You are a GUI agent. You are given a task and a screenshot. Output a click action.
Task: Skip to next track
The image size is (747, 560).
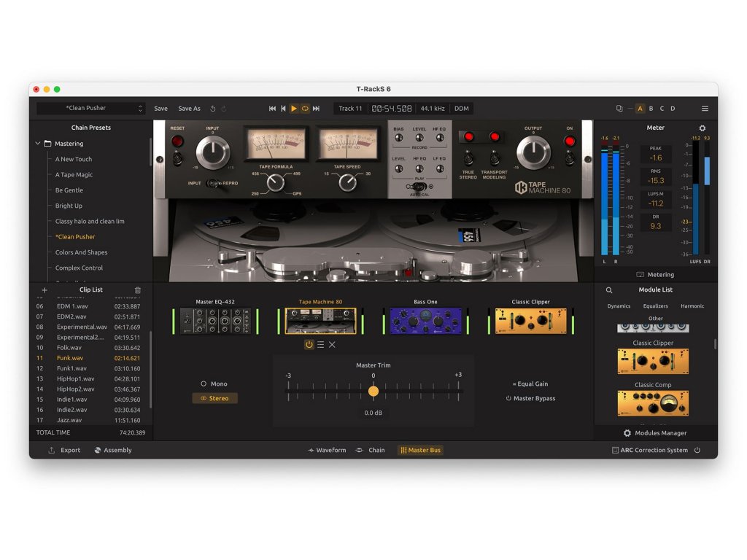(x=316, y=109)
